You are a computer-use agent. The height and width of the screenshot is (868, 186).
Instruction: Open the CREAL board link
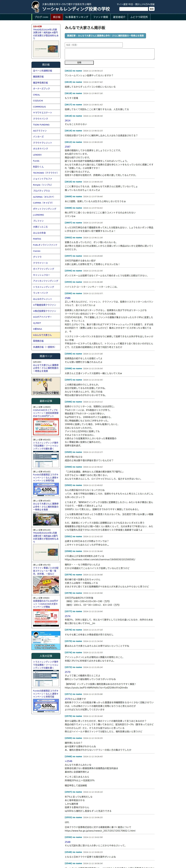(x=46, y=95)
